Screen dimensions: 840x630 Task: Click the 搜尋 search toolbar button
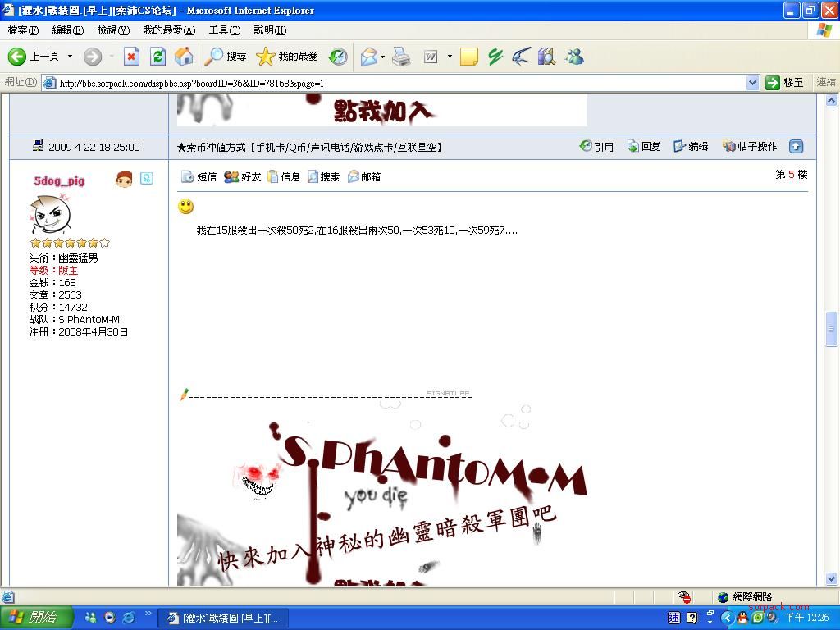tap(226, 57)
